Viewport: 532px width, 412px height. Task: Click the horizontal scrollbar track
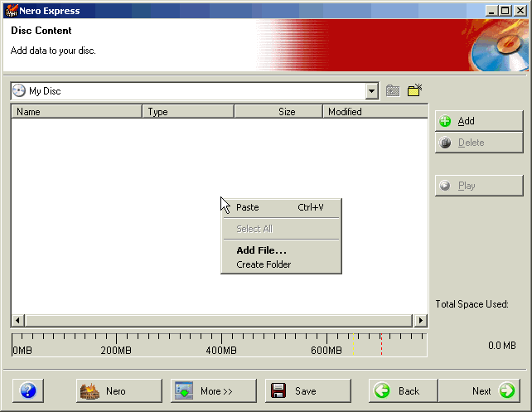[219, 320]
